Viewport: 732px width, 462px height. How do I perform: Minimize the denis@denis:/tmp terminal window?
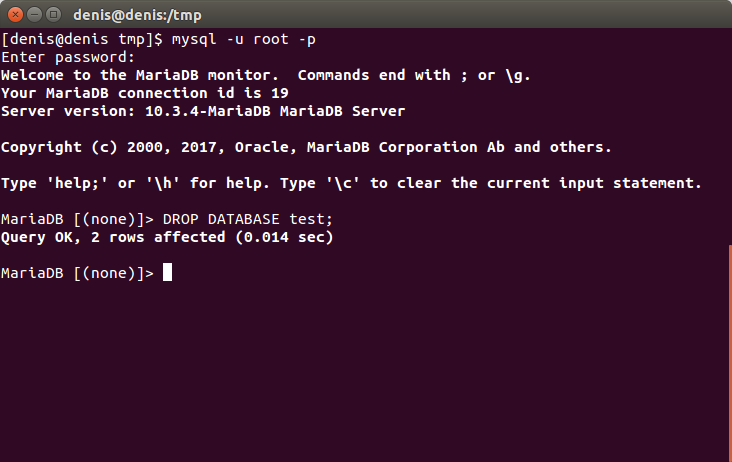pyautogui.click(x=35, y=14)
